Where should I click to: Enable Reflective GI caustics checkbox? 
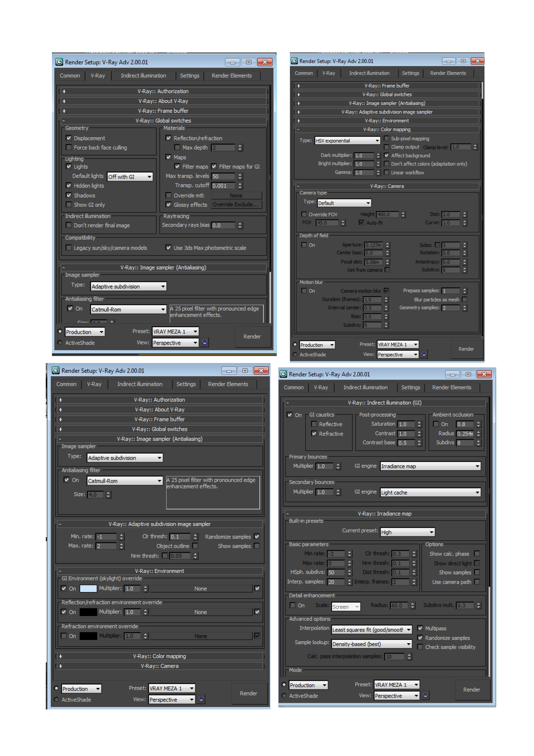click(314, 424)
